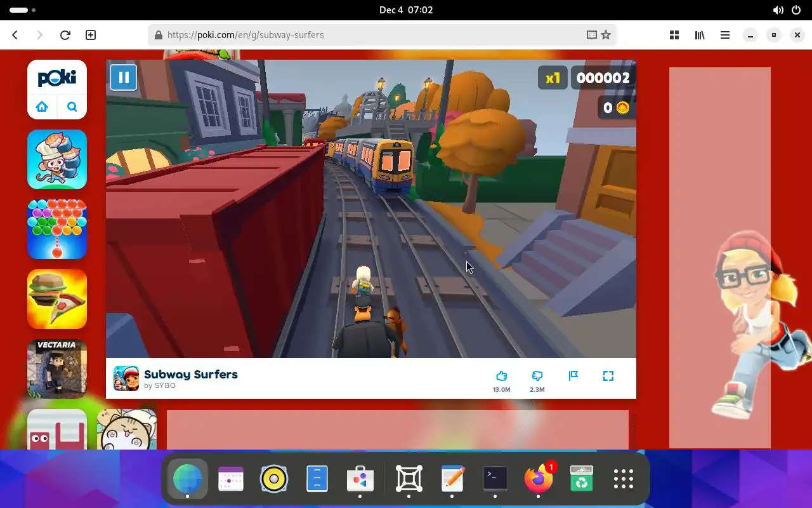Open the blue file cabinet app in dock

317,478
